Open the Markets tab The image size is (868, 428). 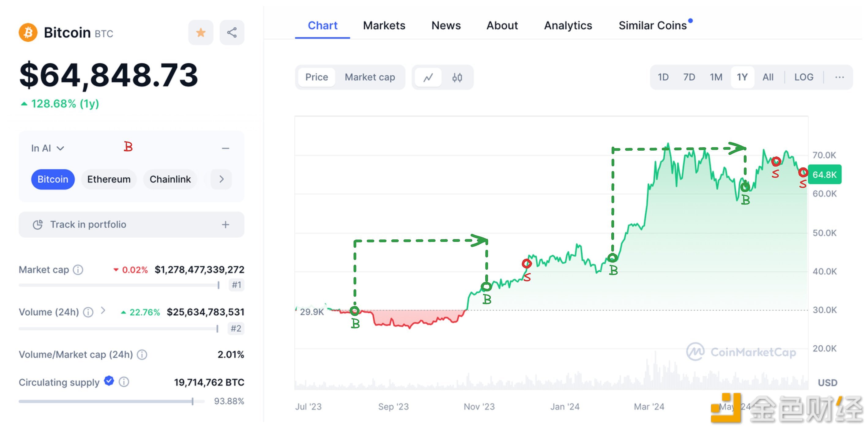point(384,26)
